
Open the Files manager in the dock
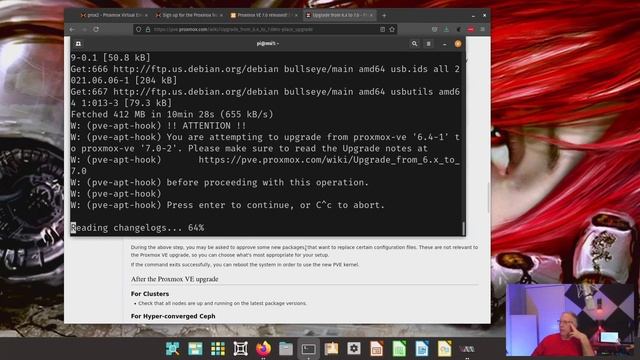point(286,349)
